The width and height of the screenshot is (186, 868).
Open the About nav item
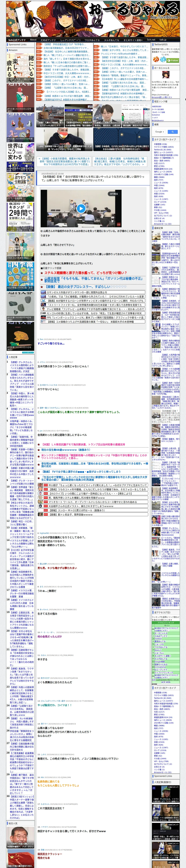pos(33,40)
